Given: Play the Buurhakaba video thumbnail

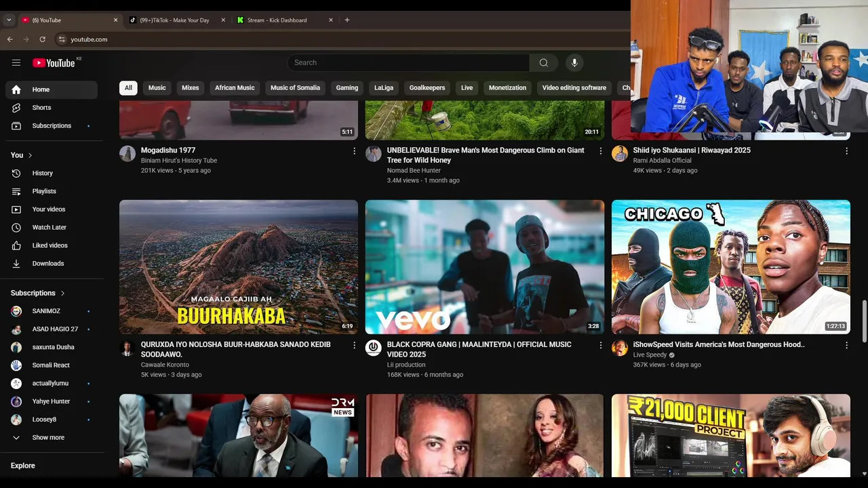Looking at the screenshot, I should point(239,267).
